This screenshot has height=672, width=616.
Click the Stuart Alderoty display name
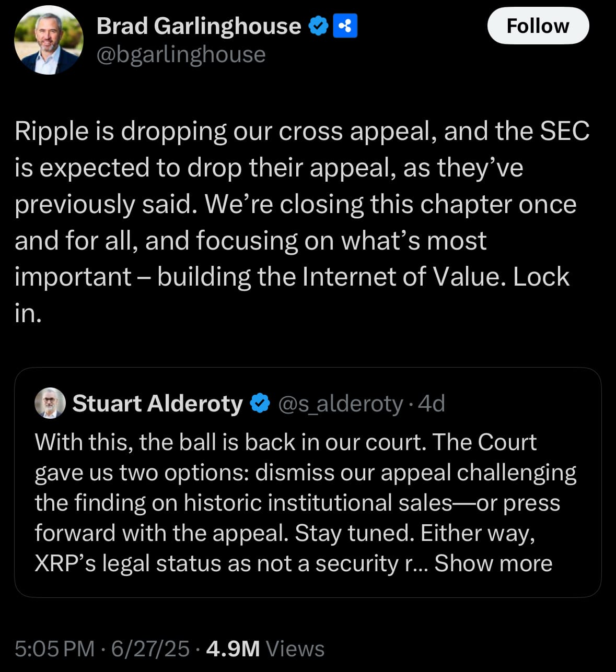[158, 403]
